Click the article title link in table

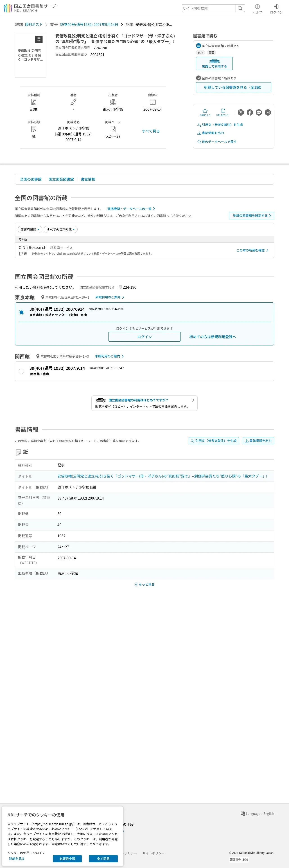click(x=163, y=476)
